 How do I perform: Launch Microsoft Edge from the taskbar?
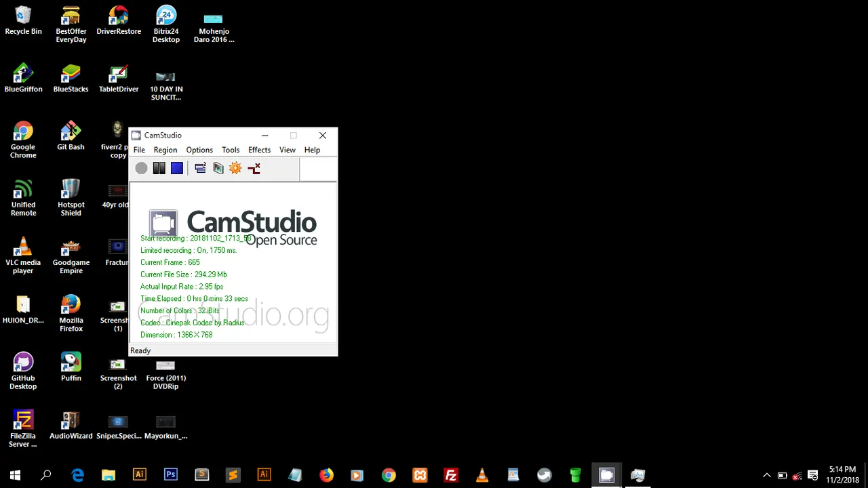coord(78,475)
